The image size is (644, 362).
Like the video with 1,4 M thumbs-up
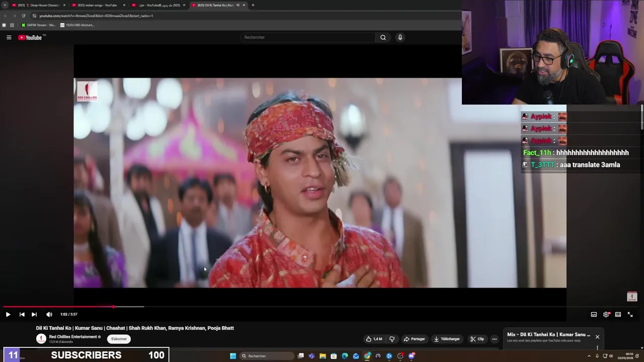point(374,339)
